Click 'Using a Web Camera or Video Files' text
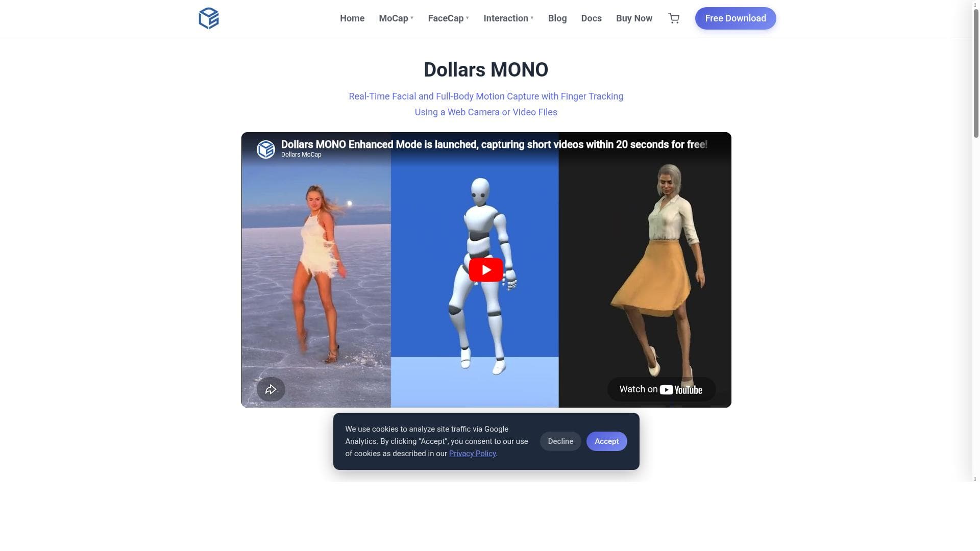 (x=486, y=112)
